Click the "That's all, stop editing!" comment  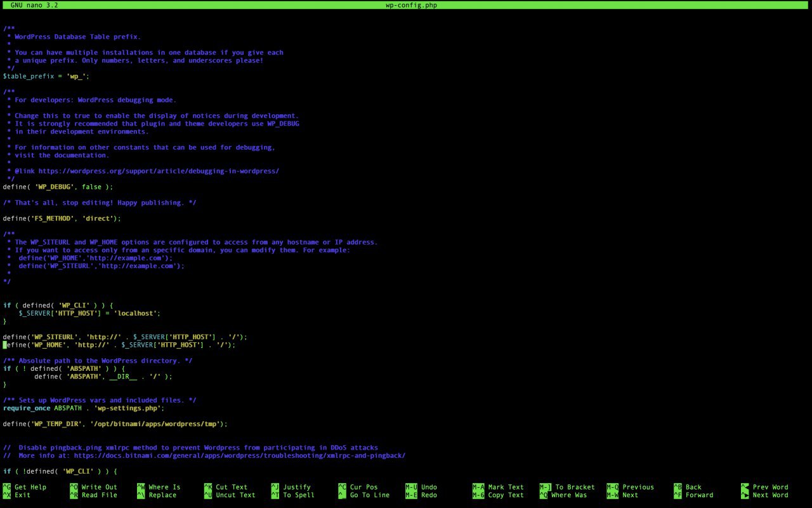pyautogui.click(x=100, y=203)
